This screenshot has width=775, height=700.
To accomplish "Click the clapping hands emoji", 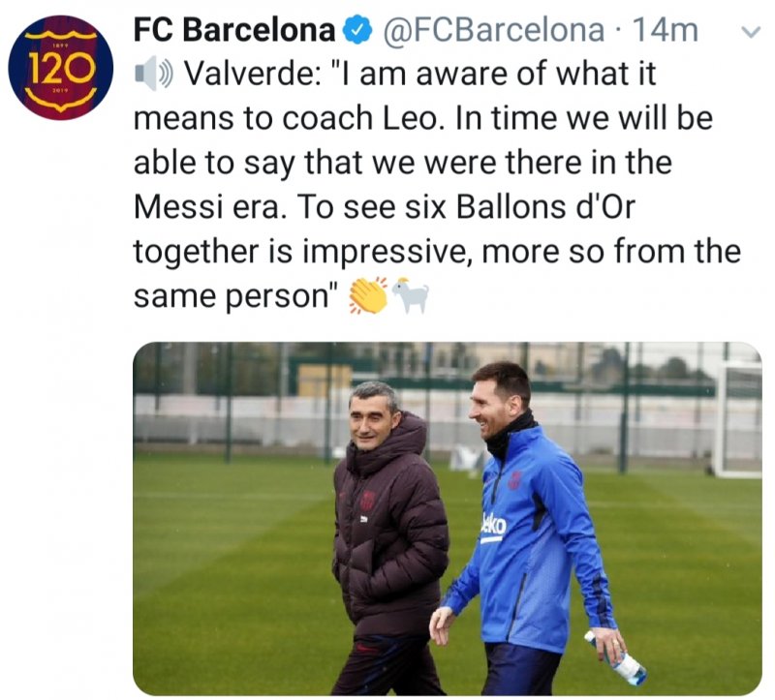I will tap(368, 296).
